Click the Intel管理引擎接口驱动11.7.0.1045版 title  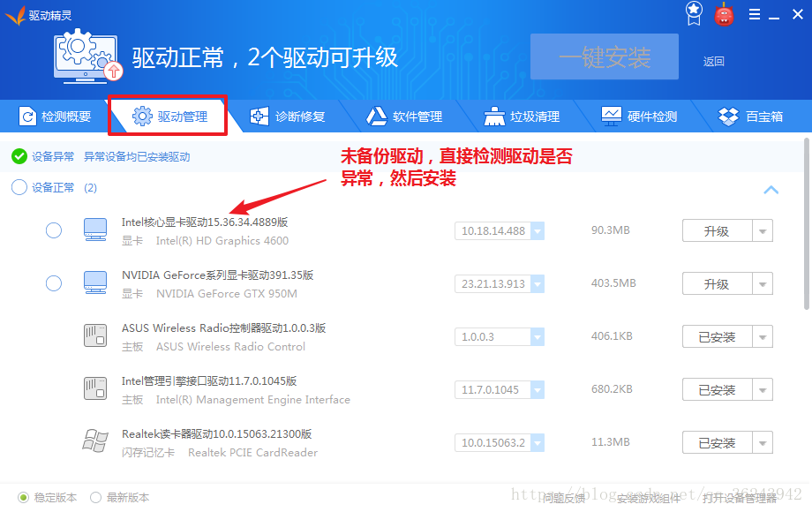pos(209,381)
